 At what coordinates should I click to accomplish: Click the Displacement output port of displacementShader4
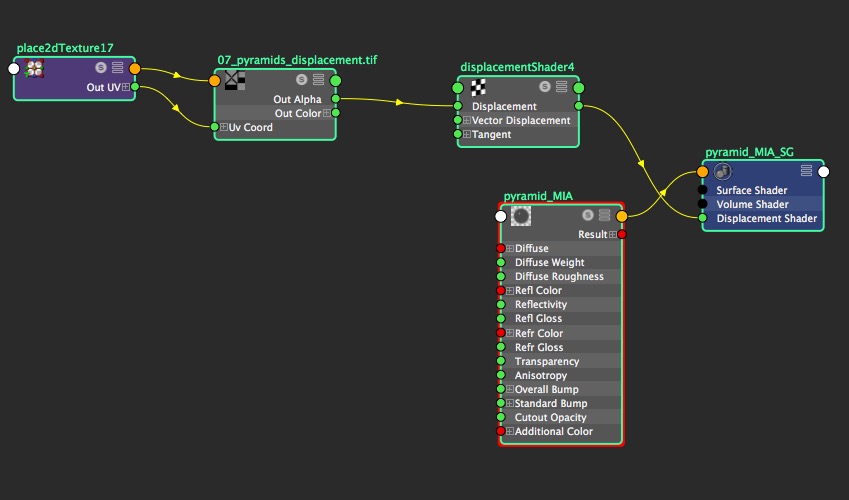[x=579, y=106]
